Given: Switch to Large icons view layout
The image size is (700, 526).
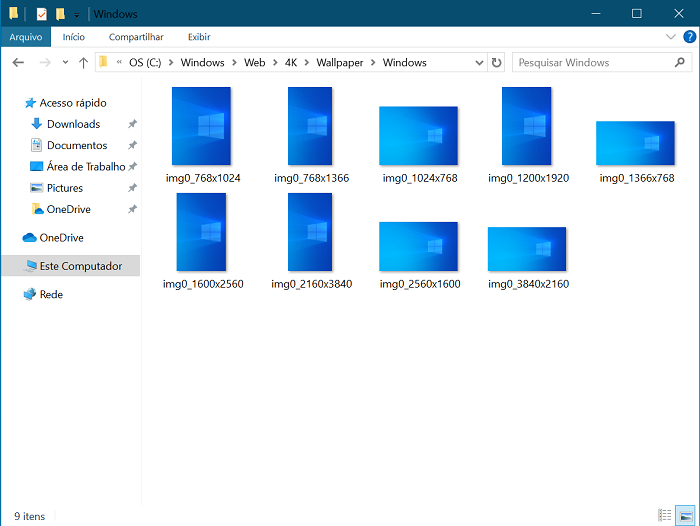Looking at the screenshot, I should 685,516.
